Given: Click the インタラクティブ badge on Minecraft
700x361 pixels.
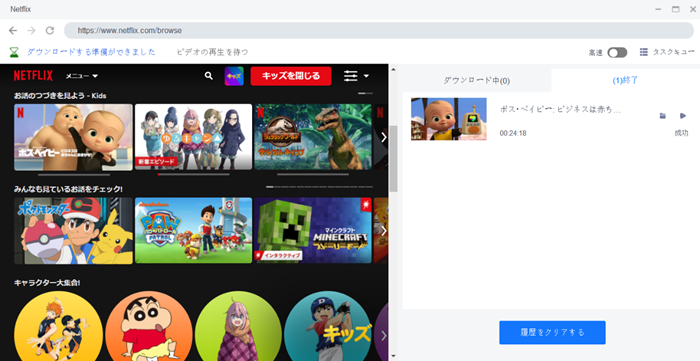Looking at the screenshot, I should 278,256.
